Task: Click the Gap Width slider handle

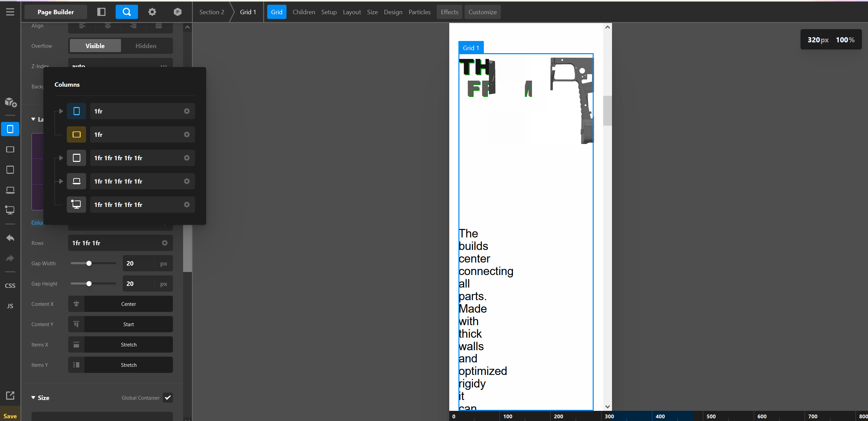Action: [89, 263]
